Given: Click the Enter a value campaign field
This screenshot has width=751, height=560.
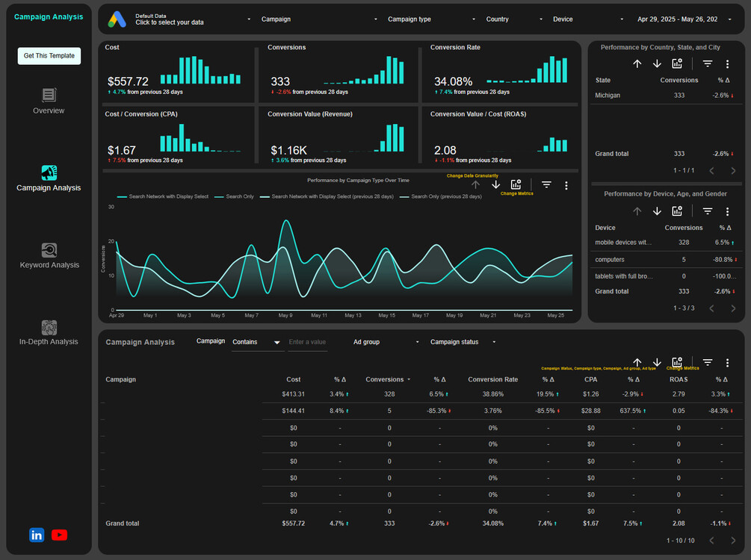Looking at the screenshot, I should (307, 342).
